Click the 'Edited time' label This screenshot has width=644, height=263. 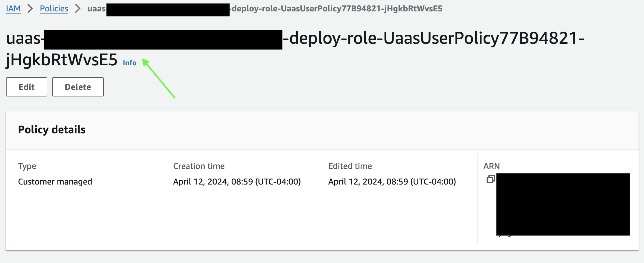click(x=350, y=166)
